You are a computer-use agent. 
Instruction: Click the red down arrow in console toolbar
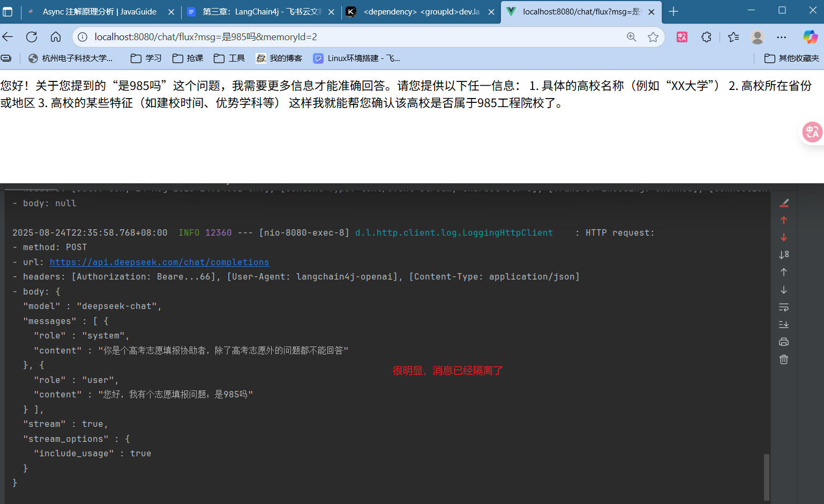(784, 237)
